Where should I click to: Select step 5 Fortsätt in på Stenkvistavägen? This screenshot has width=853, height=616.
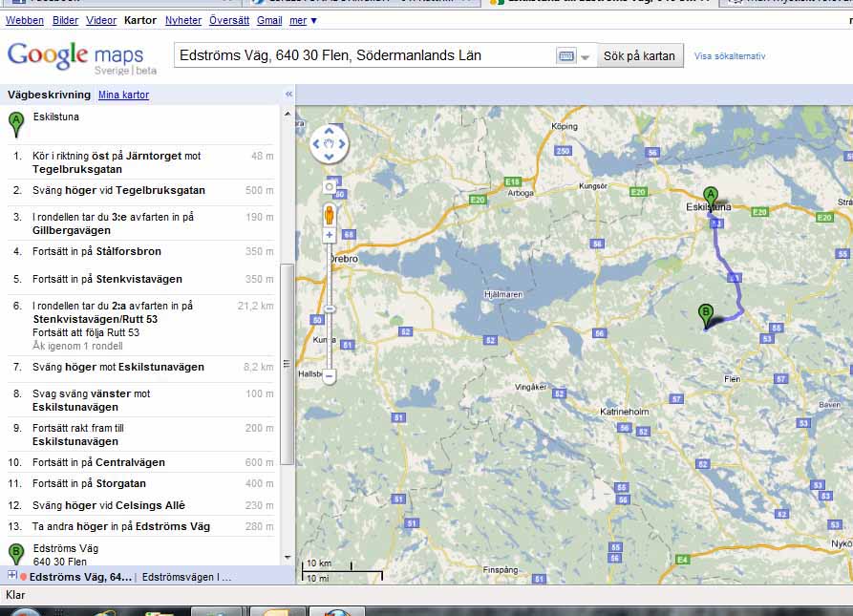(x=140, y=279)
